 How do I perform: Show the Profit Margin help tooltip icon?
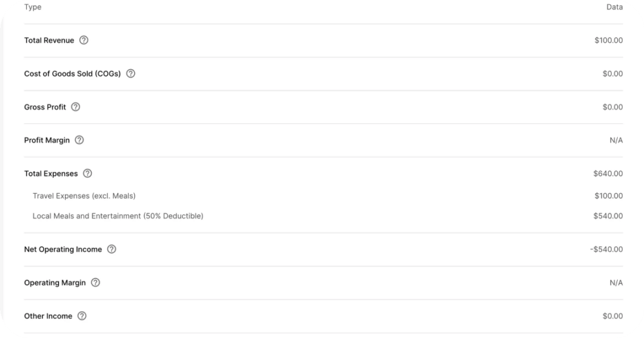click(79, 140)
